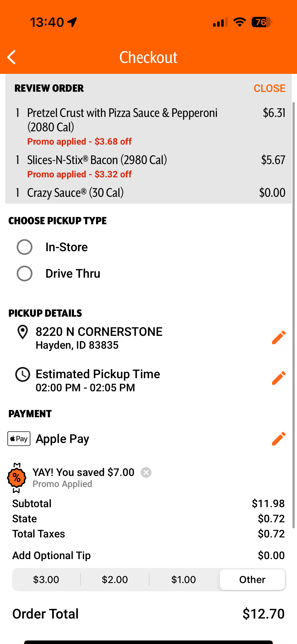Tap the Apple Pay logo icon

19,439
